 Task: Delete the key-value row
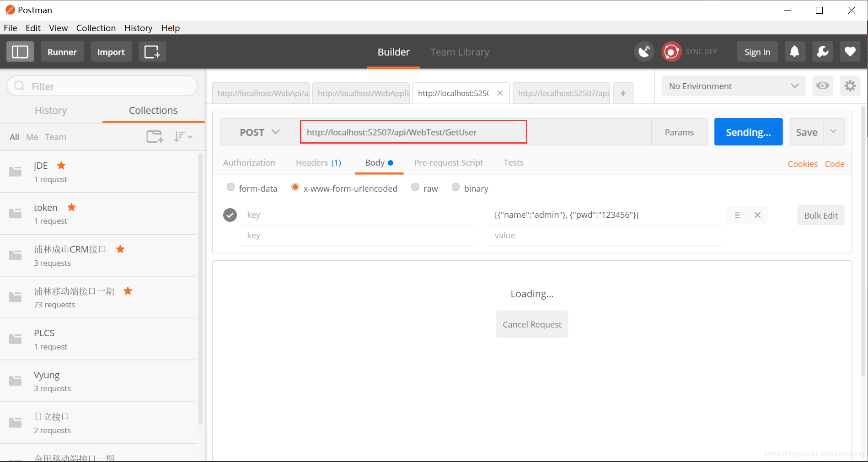click(757, 215)
